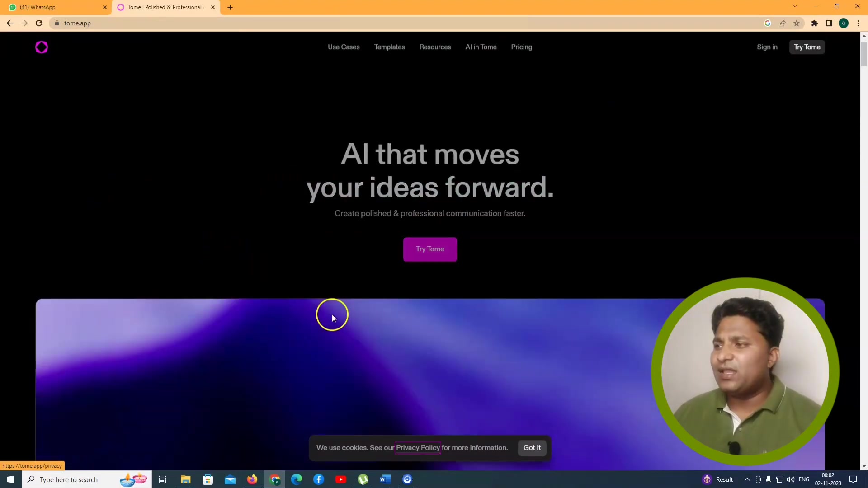Click the browser forward arrow
Image resolution: width=868 pixels, height=488 pixels.
pyautogui.click(x=24, y=23)
